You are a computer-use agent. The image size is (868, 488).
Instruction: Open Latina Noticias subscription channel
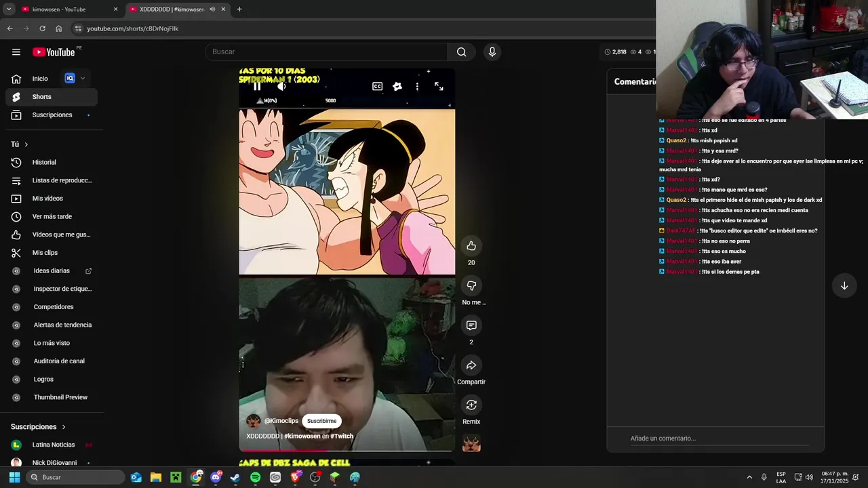pyautogui.click(x=52, y=445)
